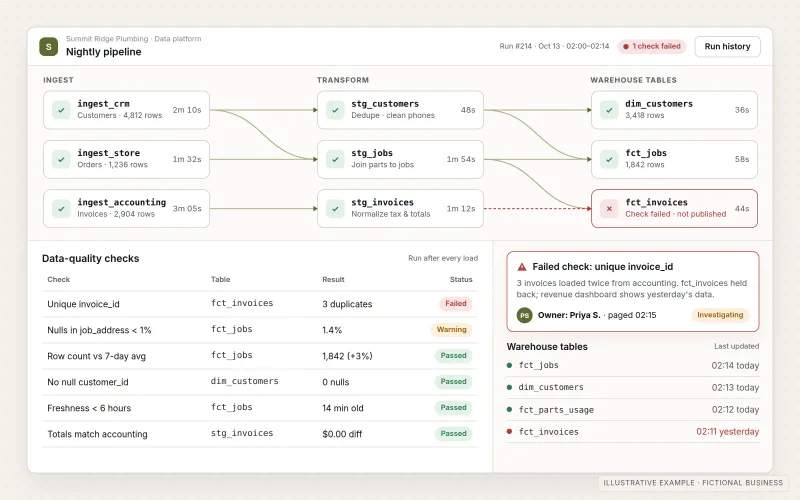Click Passed badge on Totals match accounting row

click(x=453, y=434)
